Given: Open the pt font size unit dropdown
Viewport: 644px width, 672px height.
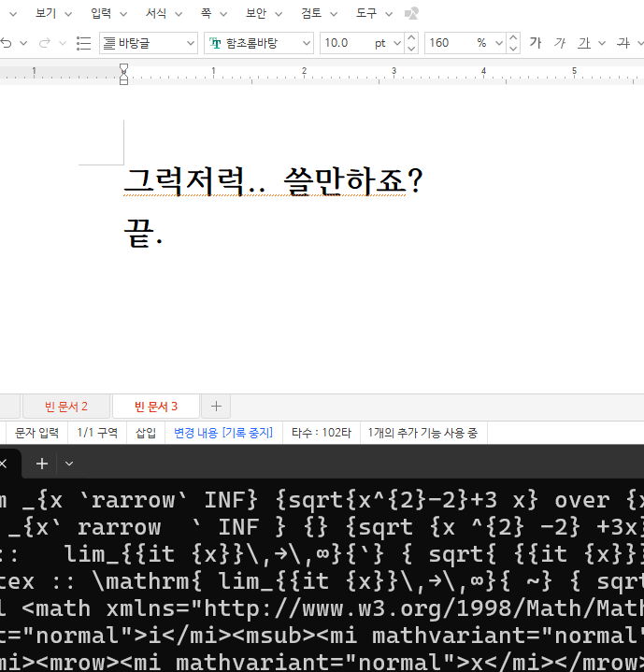Looking at the screenshot, I should click(396, 43).
